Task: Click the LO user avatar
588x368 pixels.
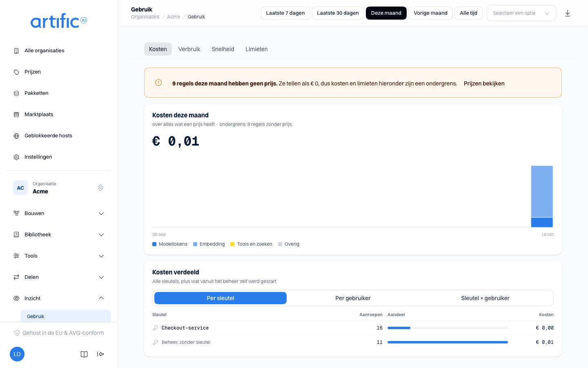Action: (x=17, y=354)
